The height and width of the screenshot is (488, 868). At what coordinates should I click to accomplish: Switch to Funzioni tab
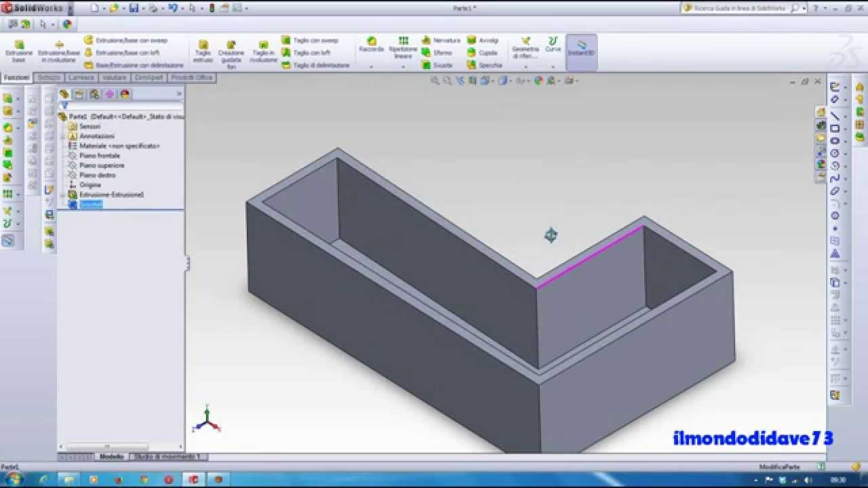click(x=16, y=77)
